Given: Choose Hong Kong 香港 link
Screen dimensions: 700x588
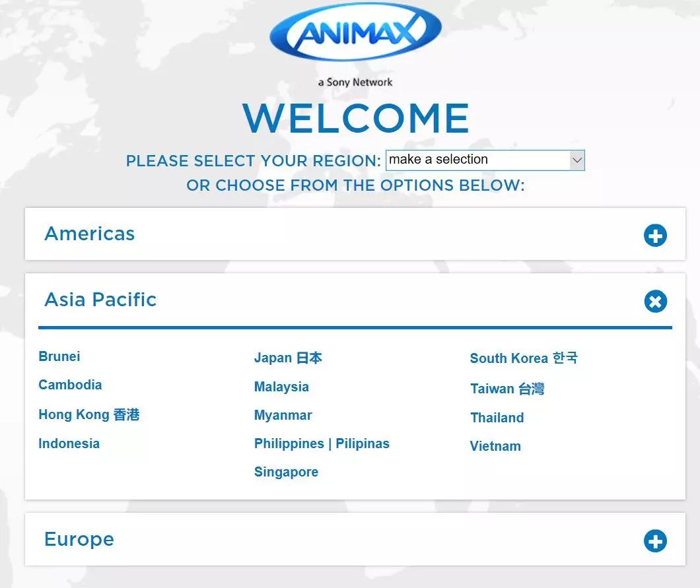Looking at the screenshot, I should [x=89, y=414].
